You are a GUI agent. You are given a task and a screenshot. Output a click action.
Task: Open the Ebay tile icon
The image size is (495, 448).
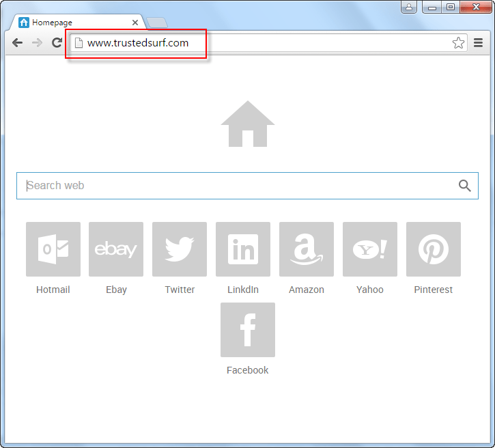[x=116, y=249]
